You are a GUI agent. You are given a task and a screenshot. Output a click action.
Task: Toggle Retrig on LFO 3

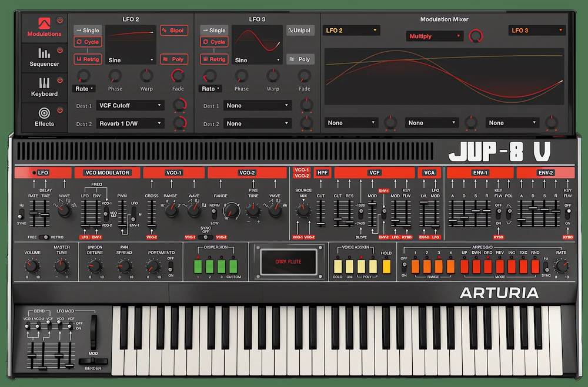coord(214,59)
